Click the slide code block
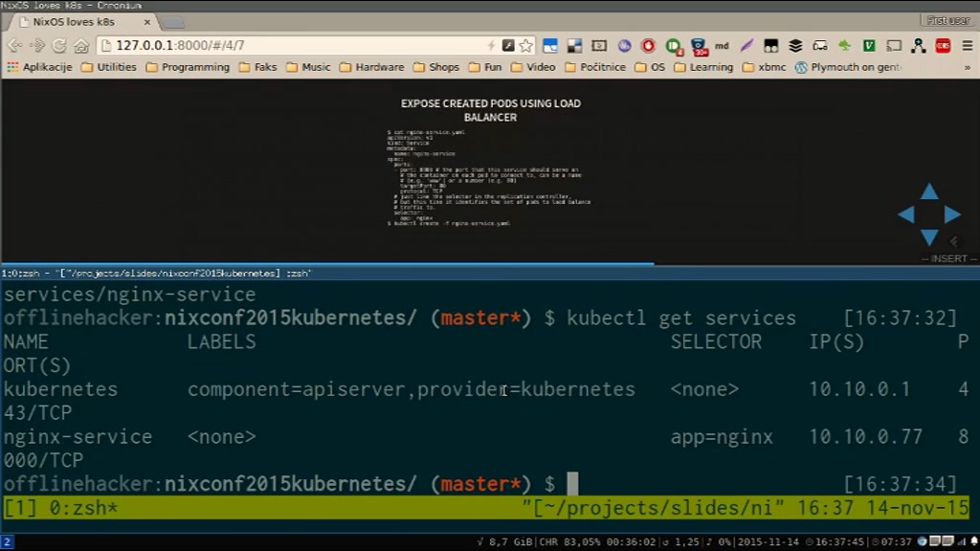 pos(489,178)
